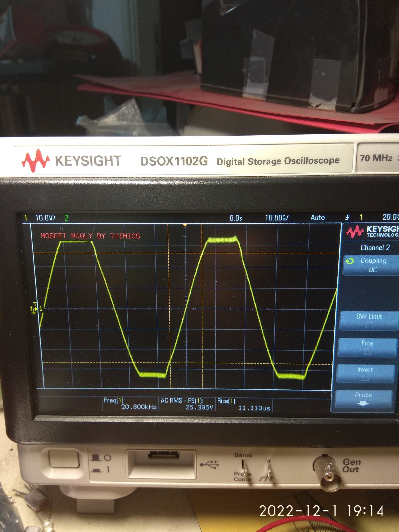Select channel 1 10.0V/ scale readout
The image size is (399, 532).
click(x=45, y=218)
